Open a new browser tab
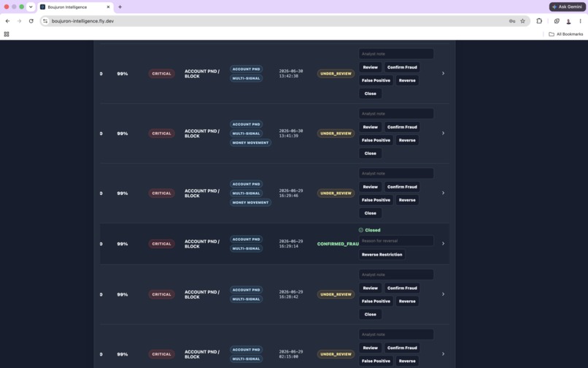Screen dimensions: 588x368 [120, 7]
